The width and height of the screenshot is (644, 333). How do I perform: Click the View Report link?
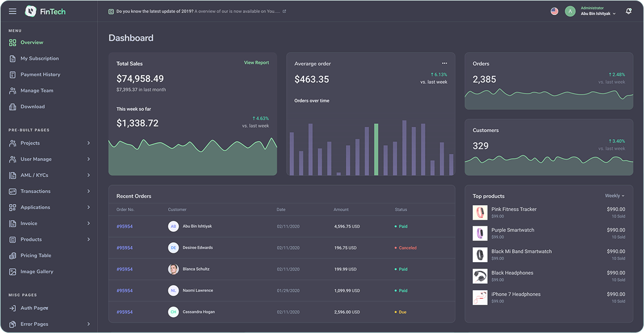(x=256, y=63)
